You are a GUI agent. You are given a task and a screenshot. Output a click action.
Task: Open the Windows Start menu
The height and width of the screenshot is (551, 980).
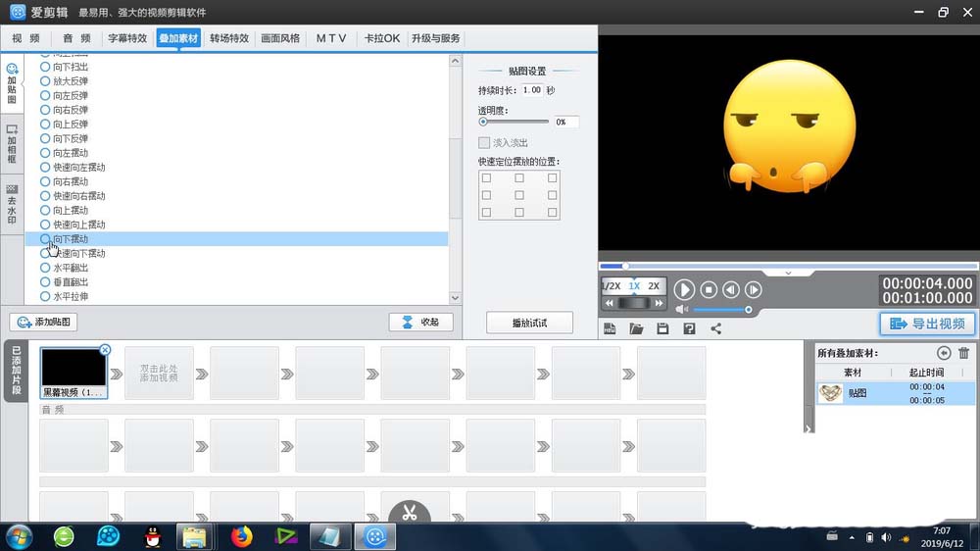[x=19, y=536]
